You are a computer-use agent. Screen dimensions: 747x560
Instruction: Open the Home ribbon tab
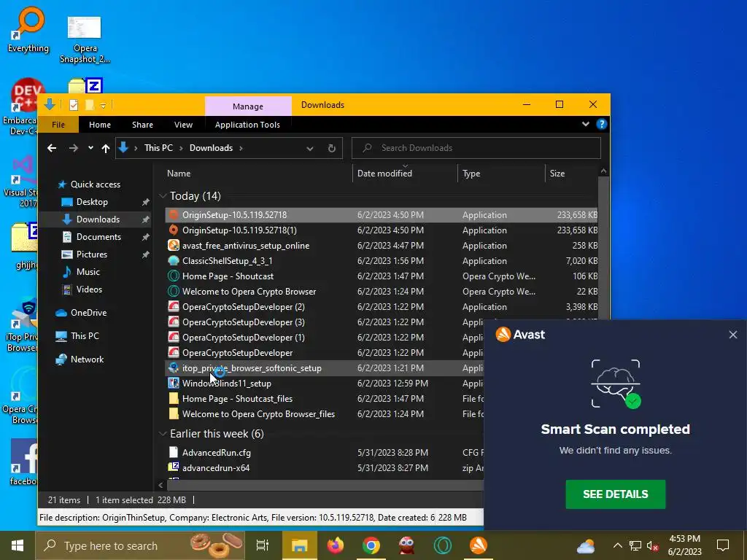click(x=99, y=125)
